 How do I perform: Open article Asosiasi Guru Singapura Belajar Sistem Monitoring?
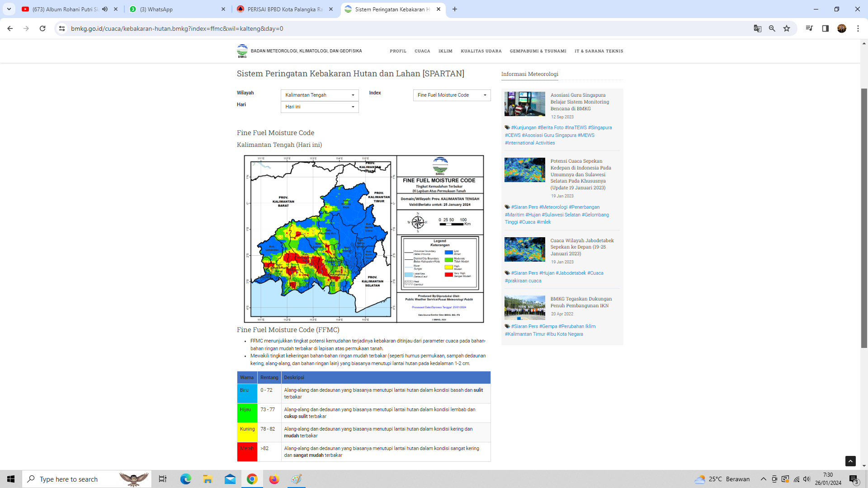coord(580,102)
